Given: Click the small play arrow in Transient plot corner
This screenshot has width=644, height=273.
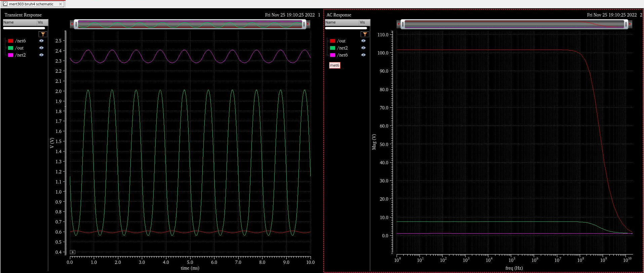Looking at the screenshot, I should [73, 252].
